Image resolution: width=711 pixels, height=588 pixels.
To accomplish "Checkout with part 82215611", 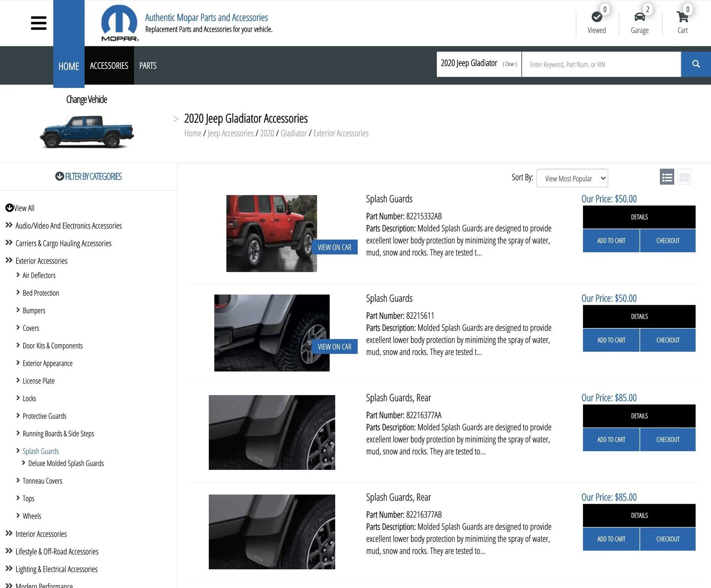I will point(668,340).
